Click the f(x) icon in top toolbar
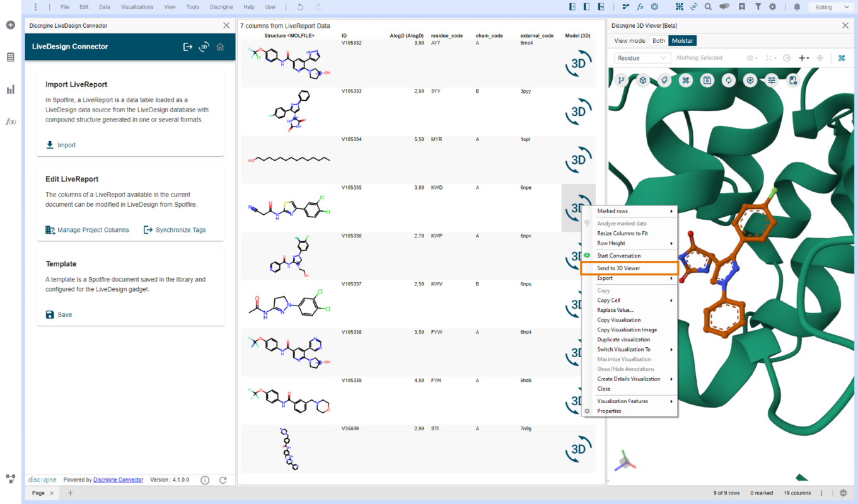 click(640, 7)
